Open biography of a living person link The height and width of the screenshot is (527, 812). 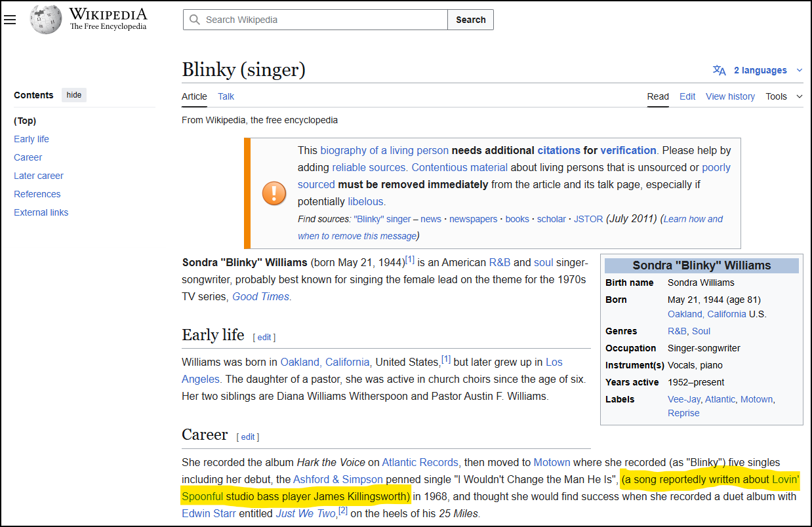click(384, 150)
